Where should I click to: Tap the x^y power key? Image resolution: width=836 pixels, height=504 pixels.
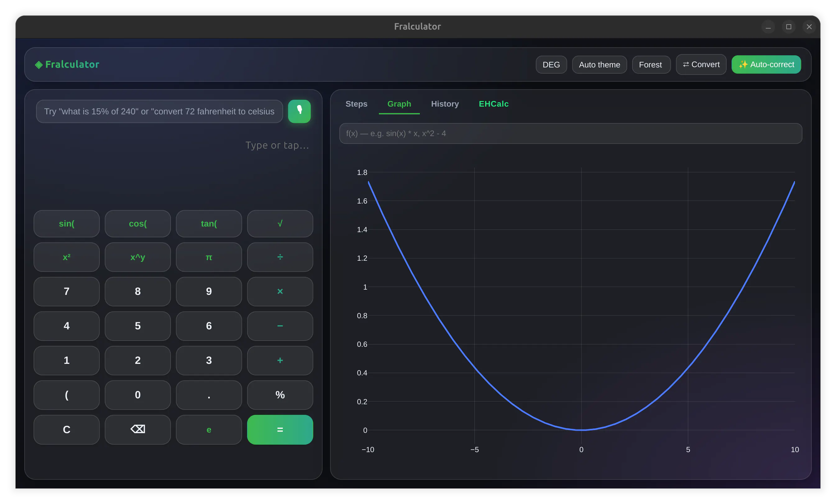pyautogui.click(x=138, y=257)
